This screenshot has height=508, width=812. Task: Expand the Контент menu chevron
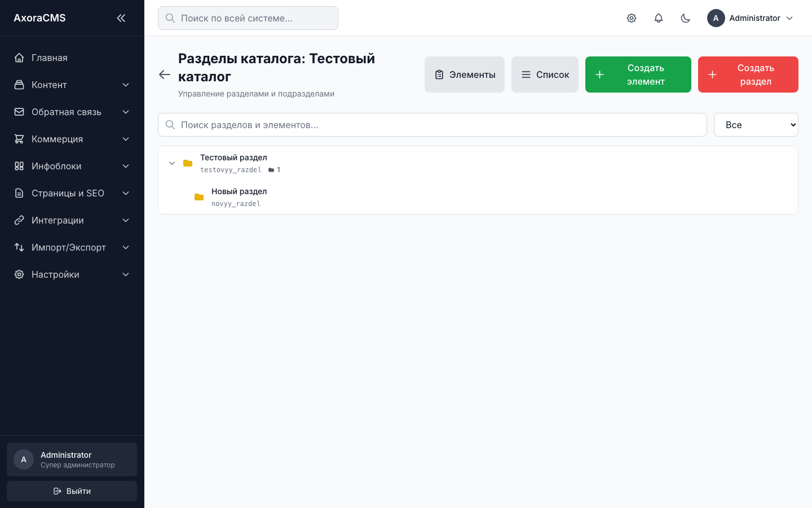click(126, 85)
